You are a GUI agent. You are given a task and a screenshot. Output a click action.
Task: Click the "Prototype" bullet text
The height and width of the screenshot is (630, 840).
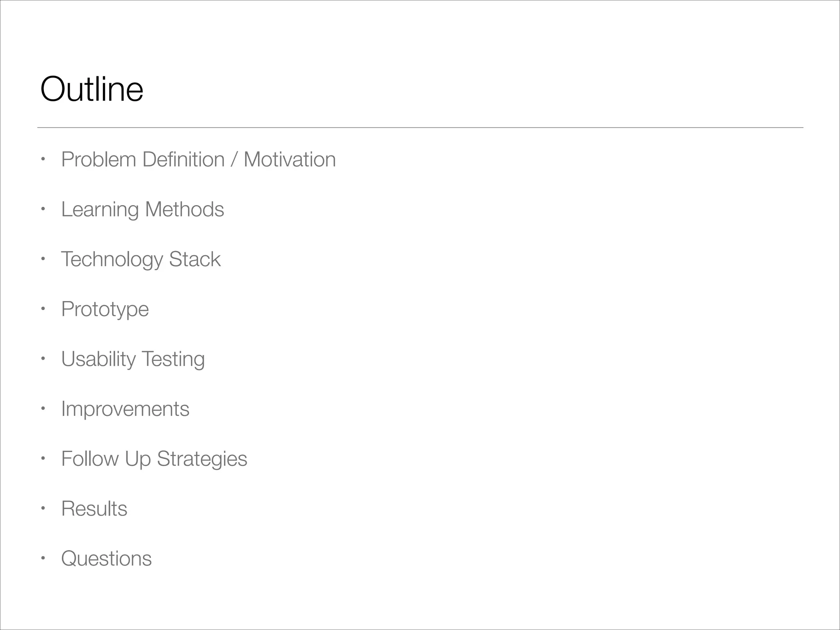(x=105, y=309)
